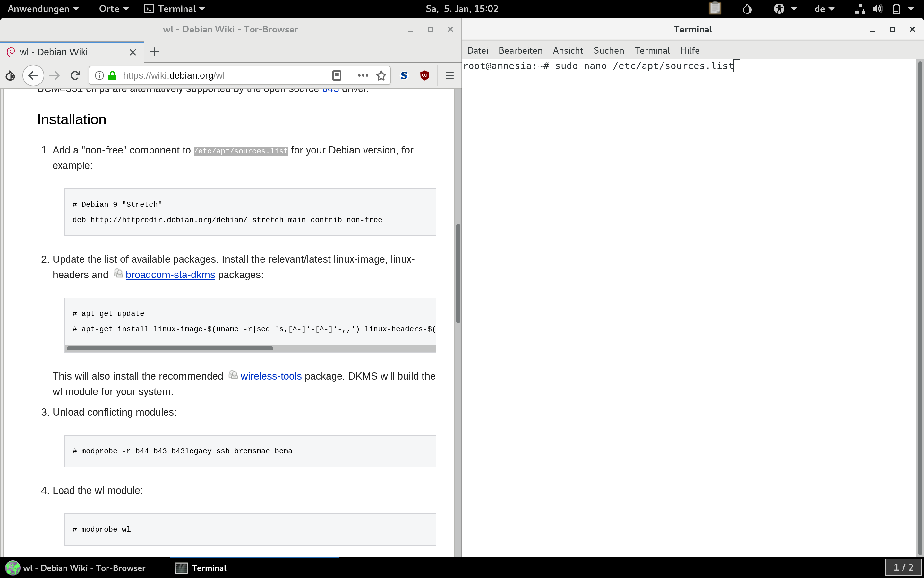Open the clock and calendar Sa, 5. Jan
The width and height of the screenshot is (924, 578).
pos(462,8)
